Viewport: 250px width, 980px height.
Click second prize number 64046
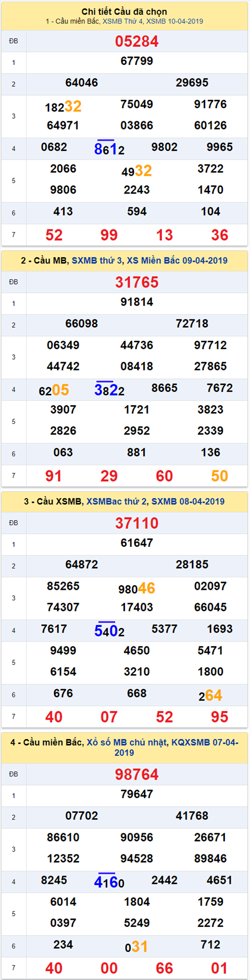[x=82, y=83]
